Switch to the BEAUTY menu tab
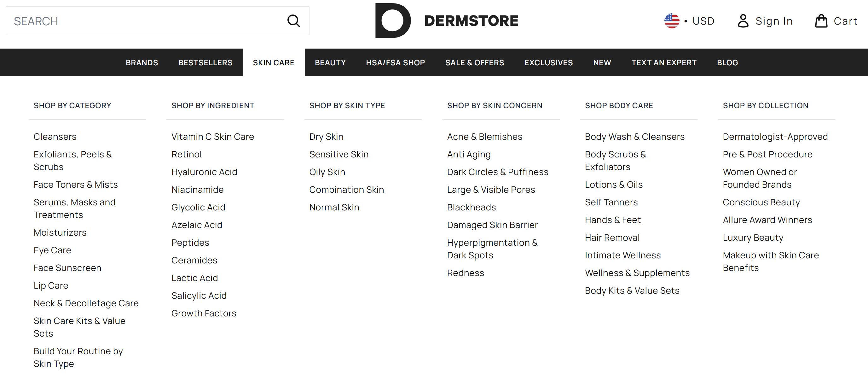This screenshot has width=868, height=382. pyautogui.click(x=330, y=62)
